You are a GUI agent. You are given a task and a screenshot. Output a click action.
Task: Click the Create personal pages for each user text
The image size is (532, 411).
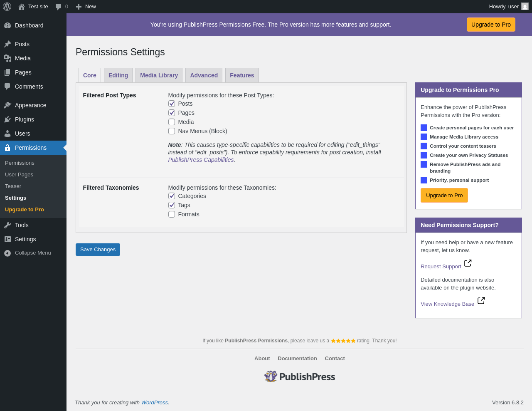pos(472,128)
